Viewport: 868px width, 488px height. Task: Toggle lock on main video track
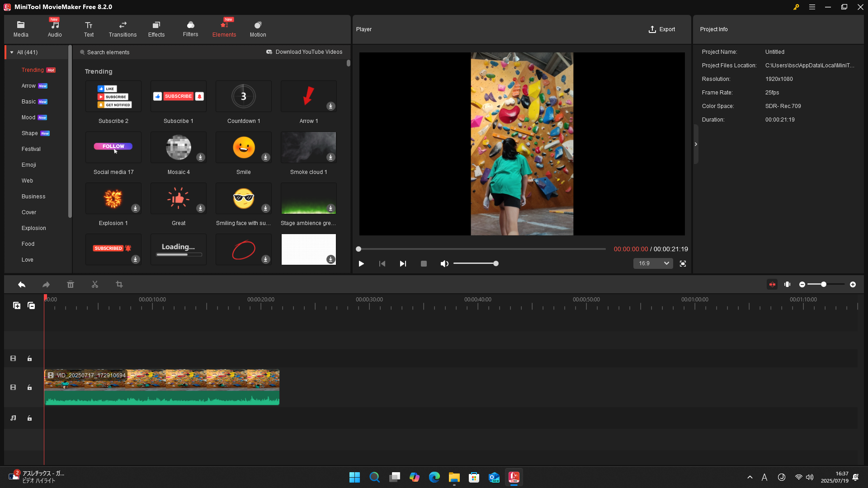(x=29, y=388)
